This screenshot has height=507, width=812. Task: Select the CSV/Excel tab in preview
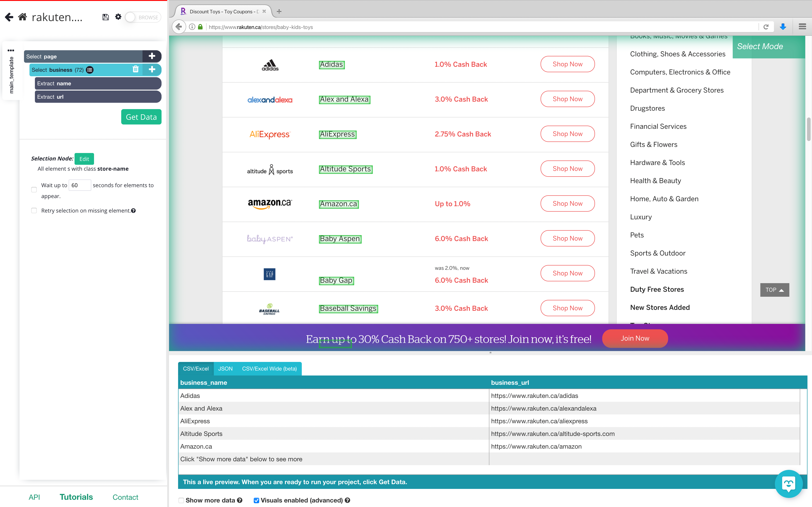click(x=196, y=368)
